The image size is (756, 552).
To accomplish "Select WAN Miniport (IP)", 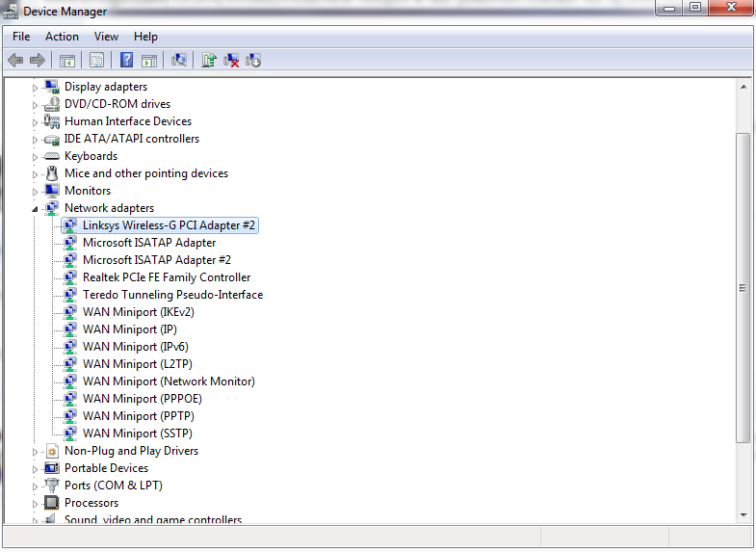I will [130, 329].
